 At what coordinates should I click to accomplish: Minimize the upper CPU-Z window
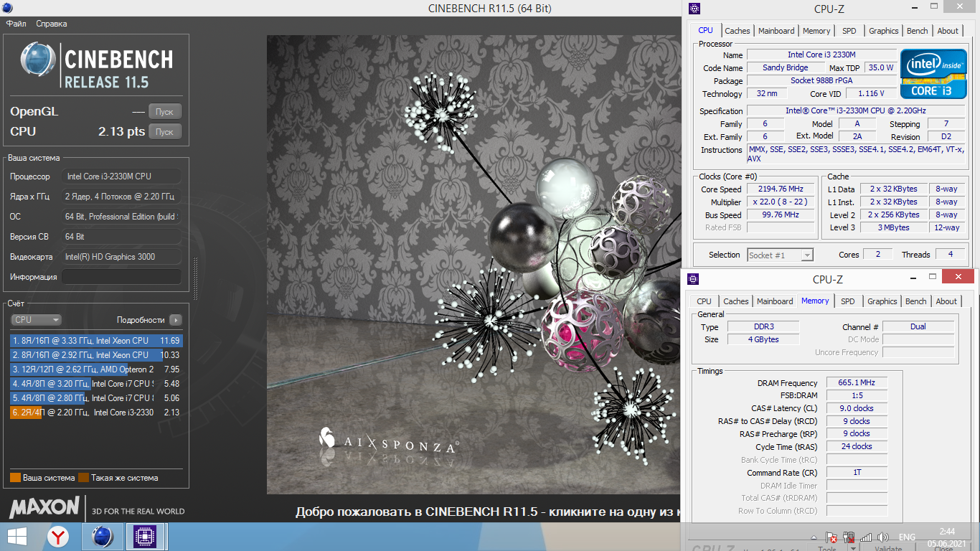914,9
